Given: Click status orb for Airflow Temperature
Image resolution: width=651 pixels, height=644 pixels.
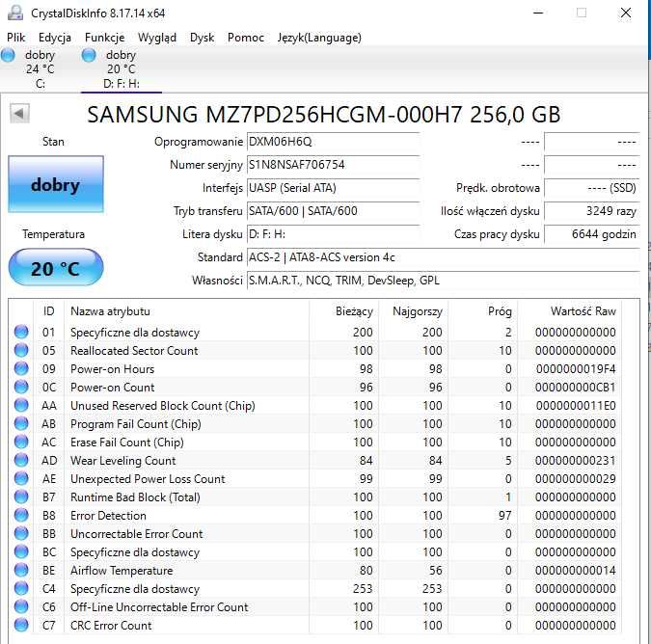Looking at the screenshot, I should coord(21,570).
